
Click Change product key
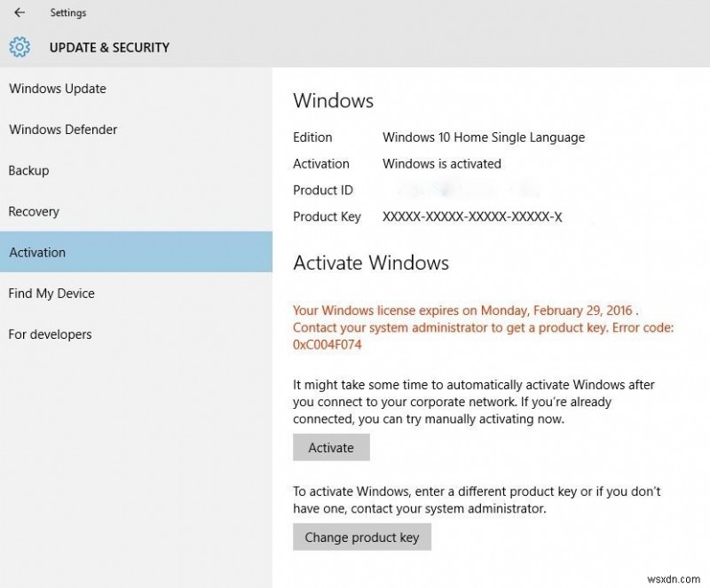(x=361, y=537)
